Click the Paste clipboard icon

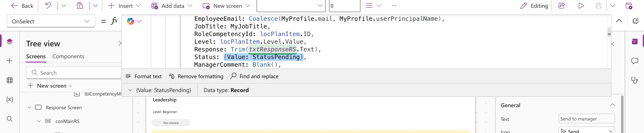pyautogui.click(x=80, y=6)
